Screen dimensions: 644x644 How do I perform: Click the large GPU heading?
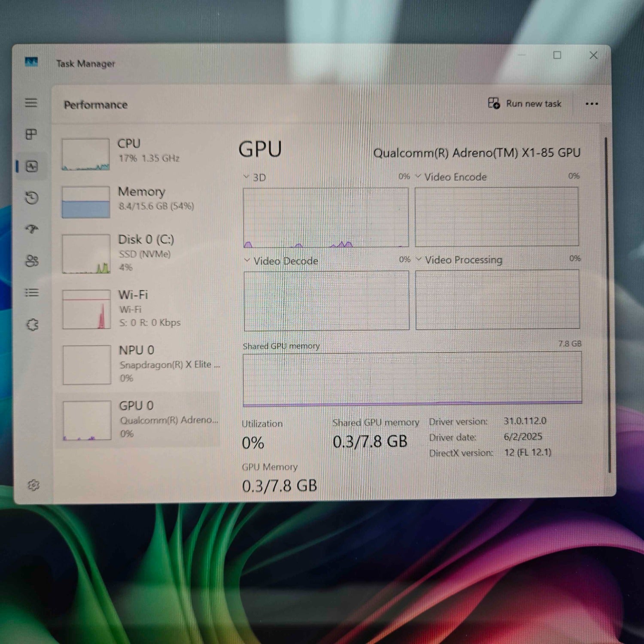260,149
